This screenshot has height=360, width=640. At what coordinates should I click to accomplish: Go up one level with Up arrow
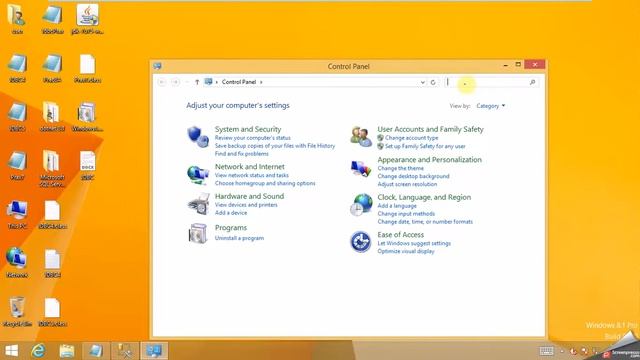(197, 82)
